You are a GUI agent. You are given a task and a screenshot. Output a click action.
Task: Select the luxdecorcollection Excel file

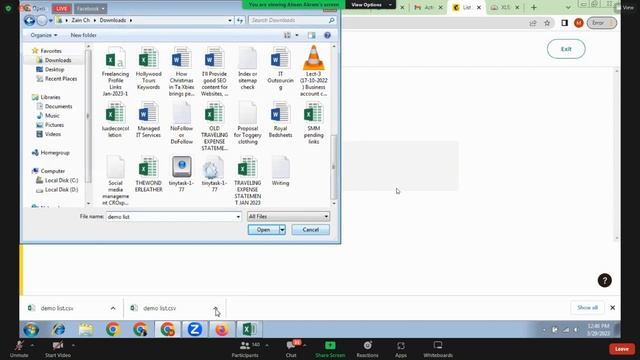pyautogui.click(x=115, y=120)
